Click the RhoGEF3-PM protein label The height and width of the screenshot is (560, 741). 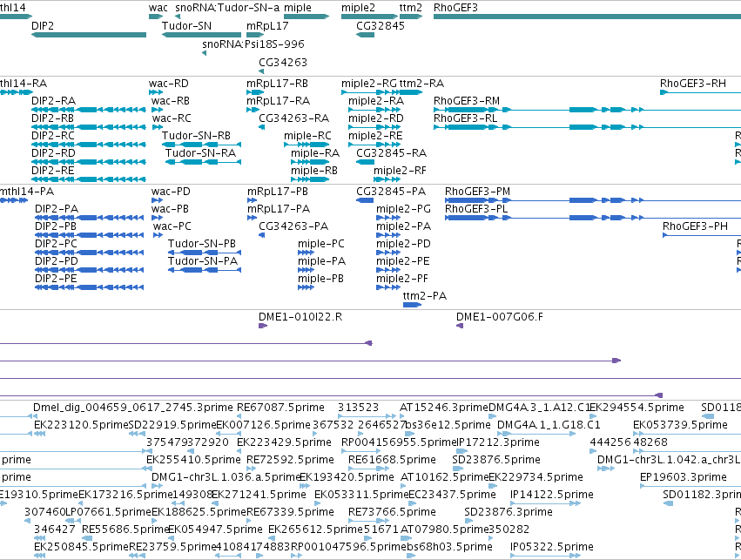click(x=477, y=192)
